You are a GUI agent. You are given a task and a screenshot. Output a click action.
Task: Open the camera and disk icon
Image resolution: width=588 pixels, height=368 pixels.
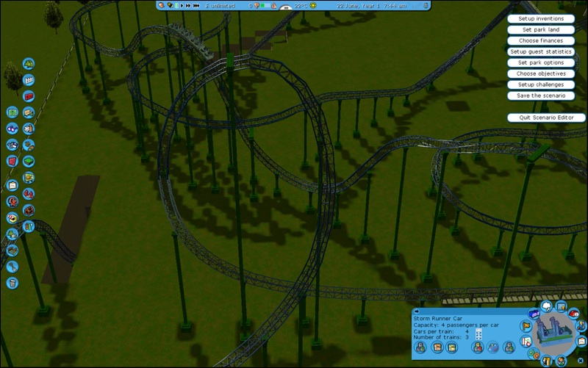click(x=12, y=145)
